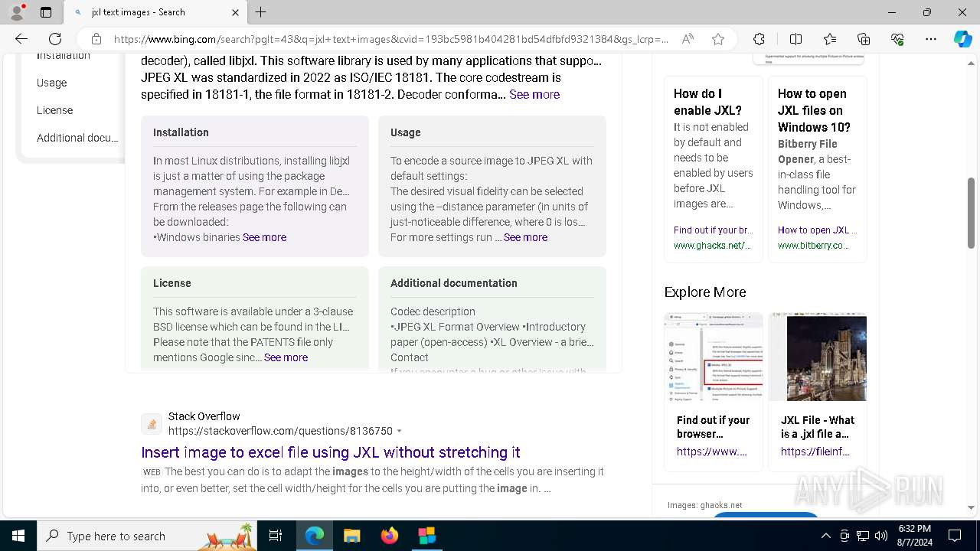Refresh the current page
This screenshot has height=551, width=980.
55,39
